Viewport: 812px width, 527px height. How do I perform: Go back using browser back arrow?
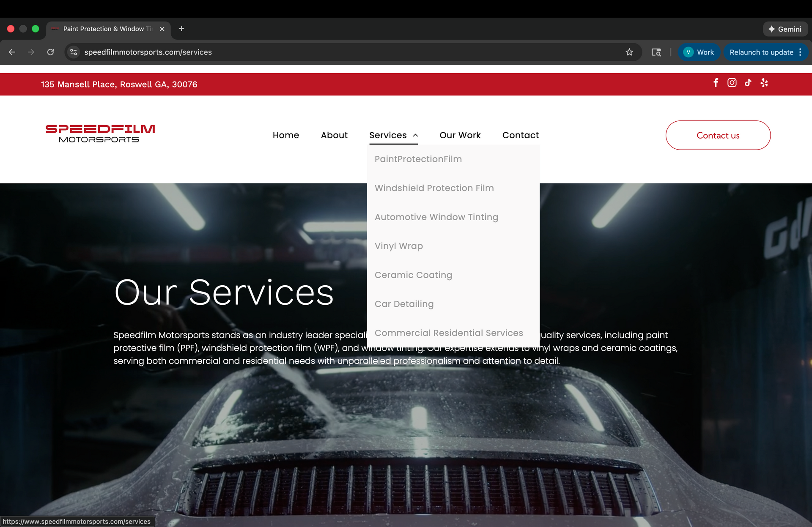pyautogui.click(x=12, y=52)
